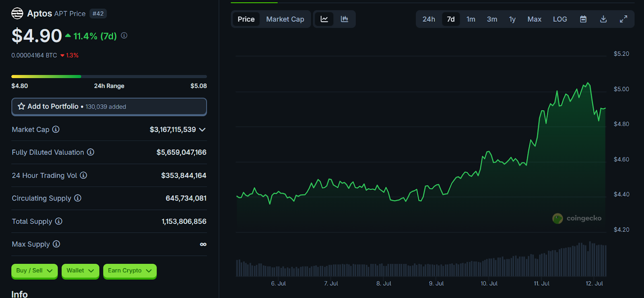Screen dimensions: 644x298
Task: Click the $5.00 y-axis price label
Action: pyautogui.click(x=621, y=89)
